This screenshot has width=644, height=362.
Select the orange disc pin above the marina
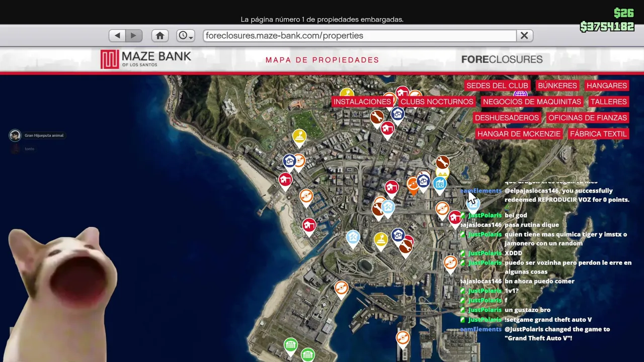(306, 197)
